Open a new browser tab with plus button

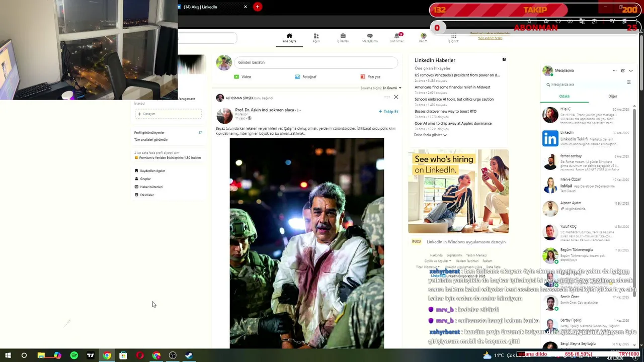[x=258, y=7]
